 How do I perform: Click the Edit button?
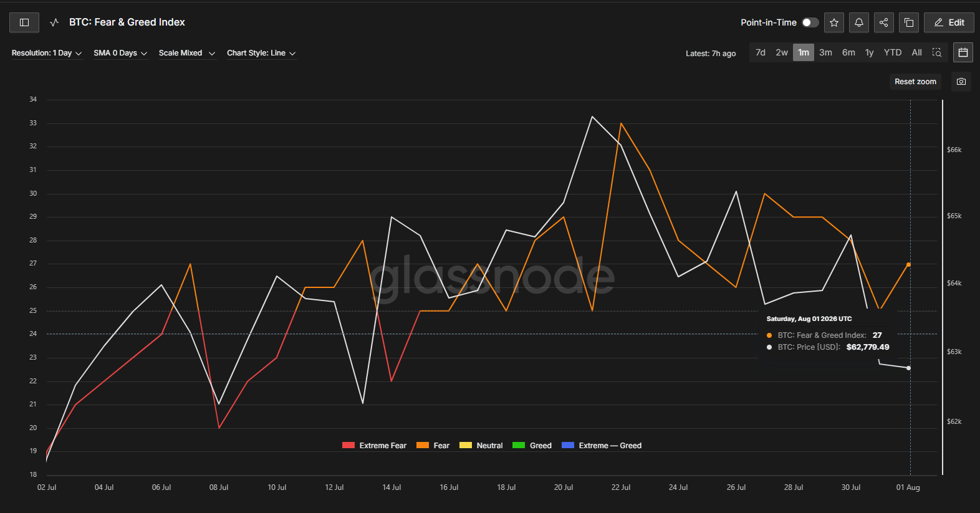point(949,22)
